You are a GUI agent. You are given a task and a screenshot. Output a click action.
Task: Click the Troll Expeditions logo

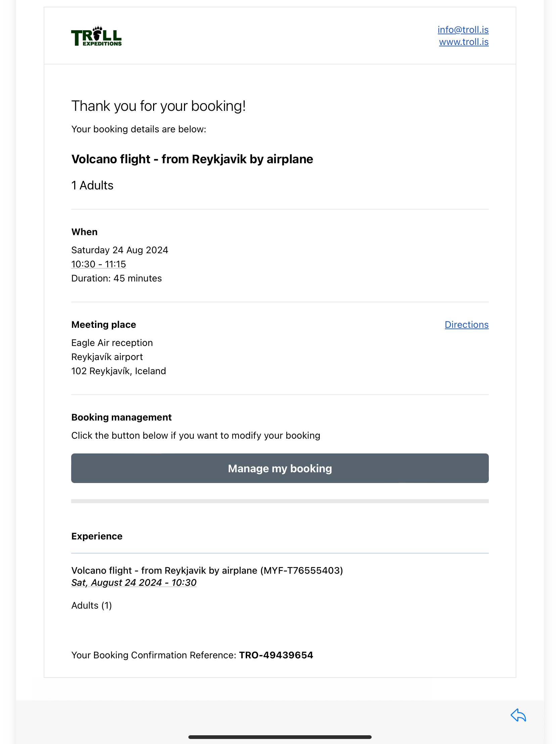point(96,36)
